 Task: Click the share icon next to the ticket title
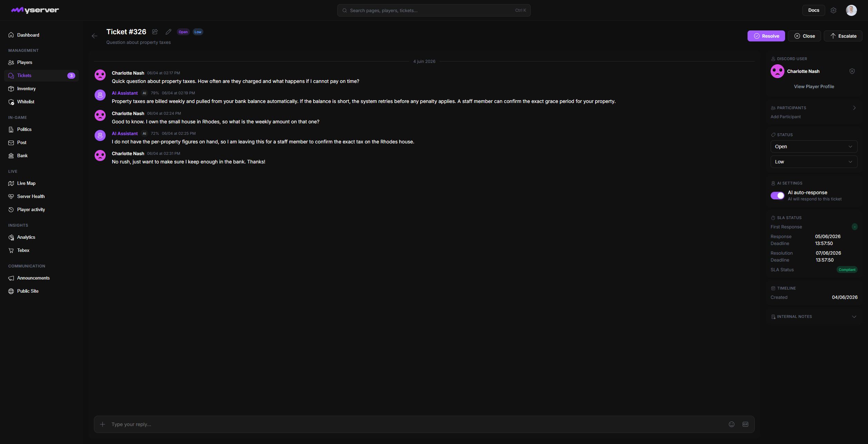coord(155,32)
